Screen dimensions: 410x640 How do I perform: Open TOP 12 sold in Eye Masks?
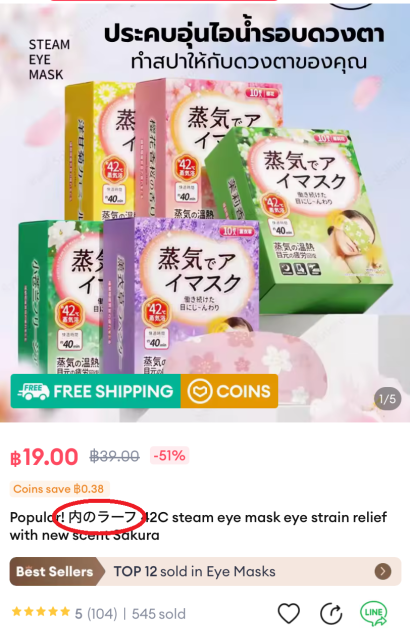point(195,571)
